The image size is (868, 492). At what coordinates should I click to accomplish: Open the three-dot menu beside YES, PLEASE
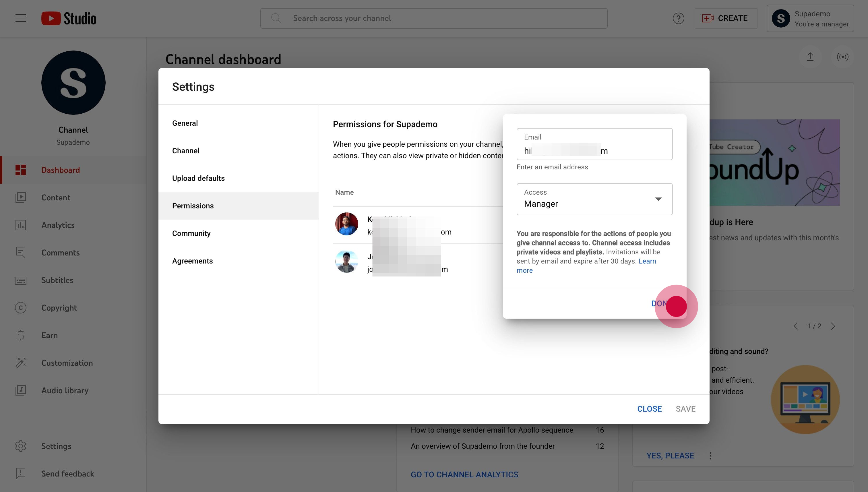point(710,456)
